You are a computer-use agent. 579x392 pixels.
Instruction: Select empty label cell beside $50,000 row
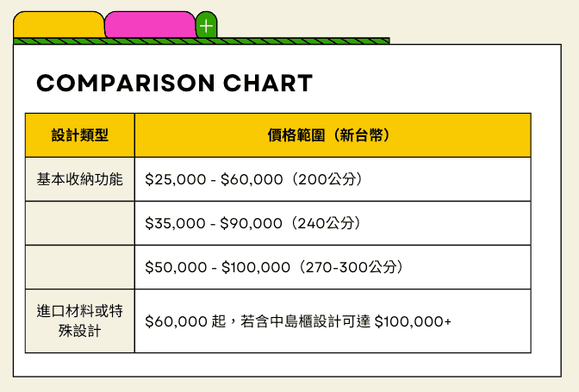pos(80,267)
